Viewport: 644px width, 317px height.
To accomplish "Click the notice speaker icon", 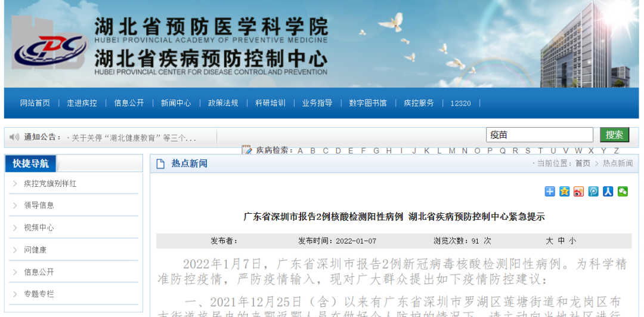I will pyautogui.click(x=14, y=137).
